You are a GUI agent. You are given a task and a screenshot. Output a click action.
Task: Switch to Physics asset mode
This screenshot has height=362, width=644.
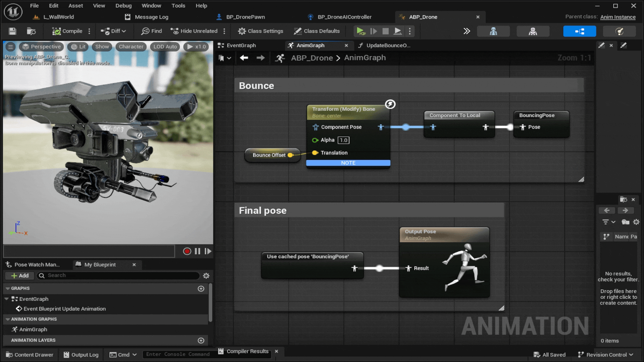click(x=619, y=31)
